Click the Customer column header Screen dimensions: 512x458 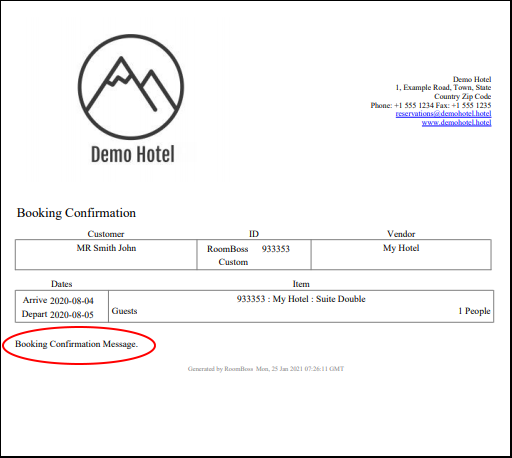click(106, 234)
